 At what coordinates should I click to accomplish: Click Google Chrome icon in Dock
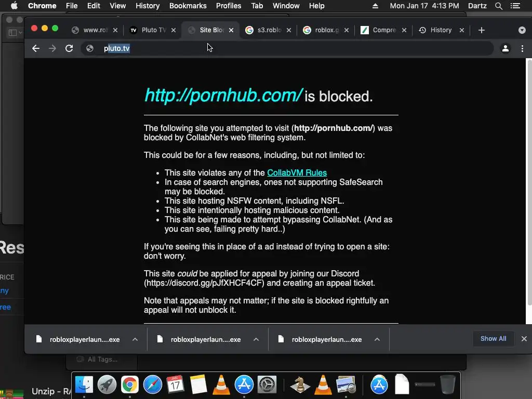pyautogui.click(x=129, y=385)
